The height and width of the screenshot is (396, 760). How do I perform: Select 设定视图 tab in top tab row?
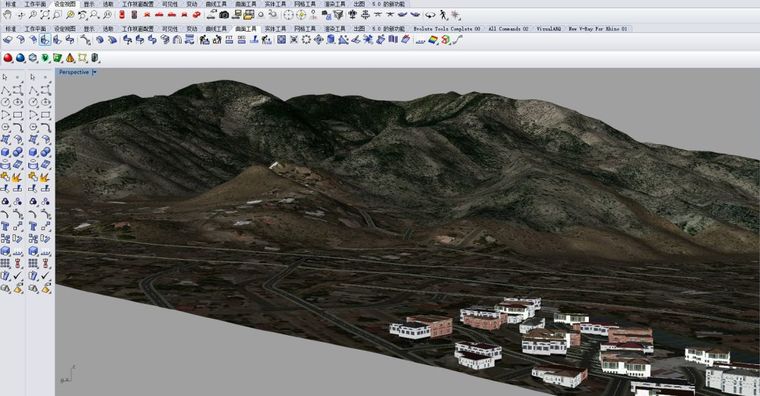tap(64, 4)
